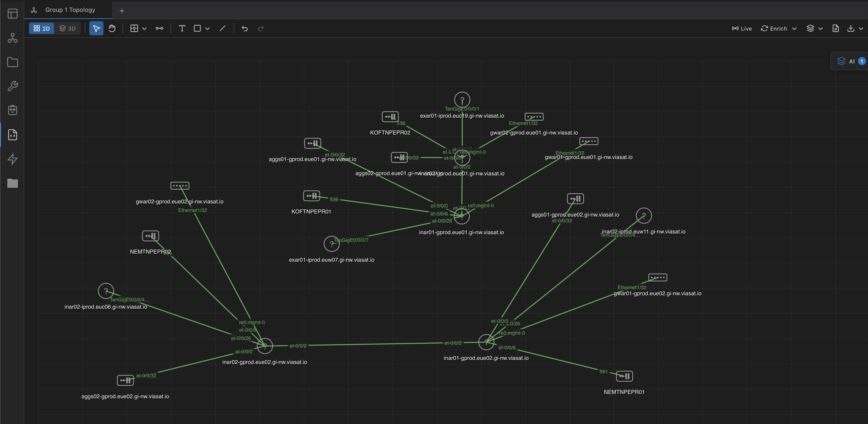Toggle Live updates in the top right

[x=741, y=28]
